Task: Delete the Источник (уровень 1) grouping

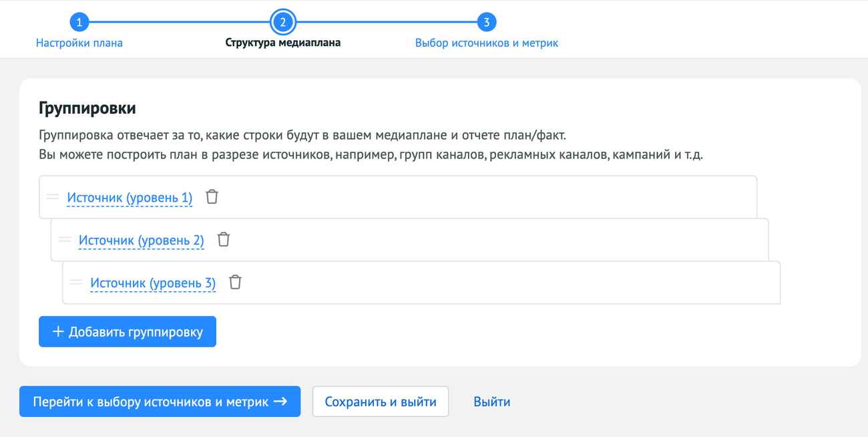Action: click(212, 196)
